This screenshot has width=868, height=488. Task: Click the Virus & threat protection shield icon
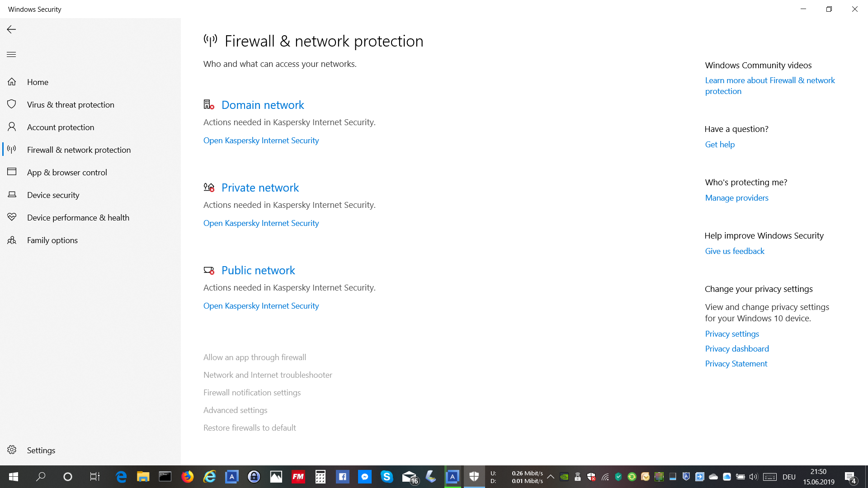coord(12,104)
